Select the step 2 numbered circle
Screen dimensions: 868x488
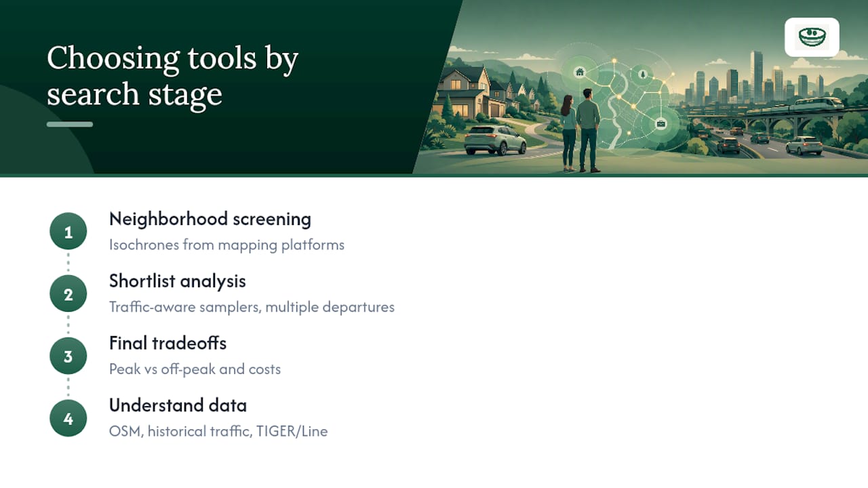68,294
